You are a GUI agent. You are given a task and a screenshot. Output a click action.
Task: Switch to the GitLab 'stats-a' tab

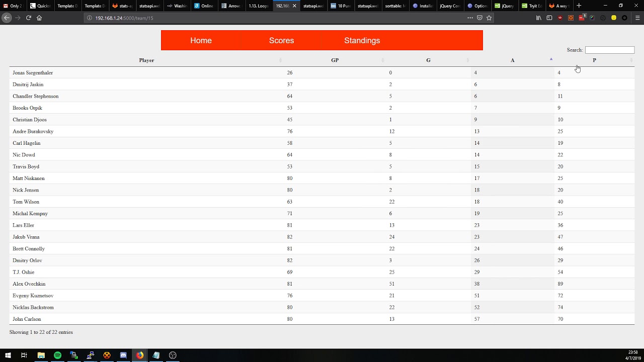[x=122, y=6]
